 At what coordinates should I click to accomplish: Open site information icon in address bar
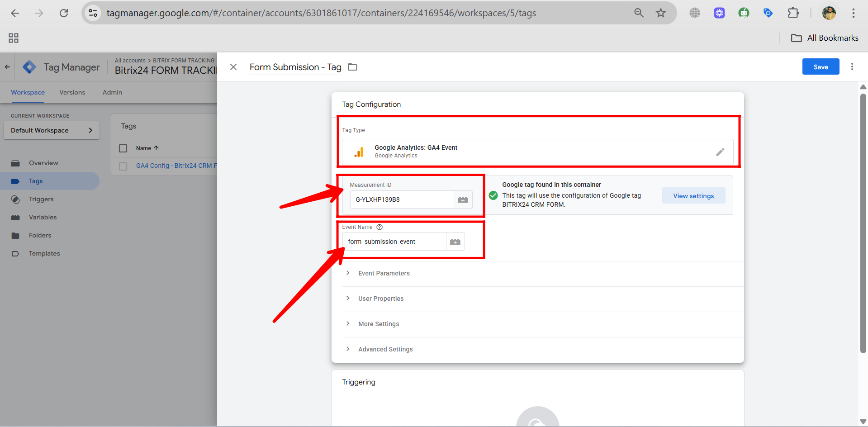[x=93, y=13]
